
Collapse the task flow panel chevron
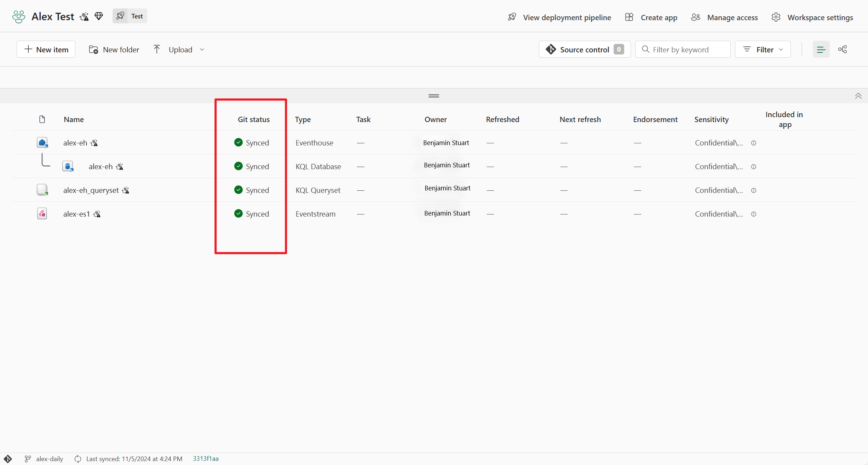pyautogui.click(x=858, y=96)
